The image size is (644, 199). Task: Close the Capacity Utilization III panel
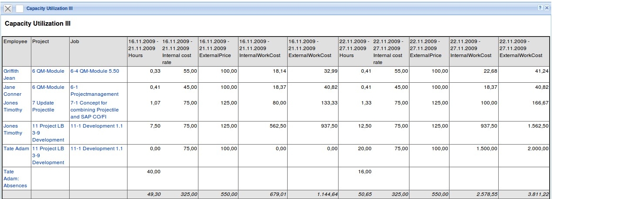tap(547, 8)
